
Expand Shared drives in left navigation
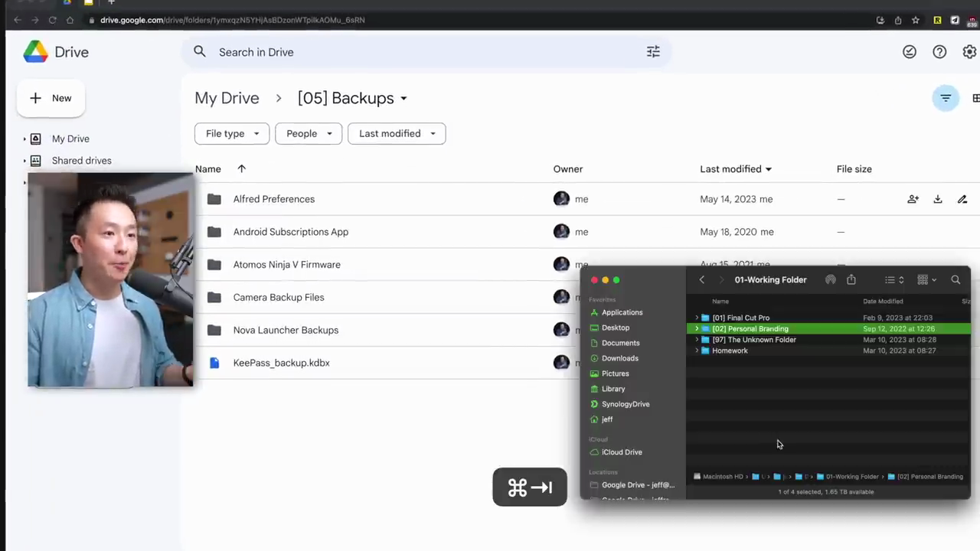24,161
